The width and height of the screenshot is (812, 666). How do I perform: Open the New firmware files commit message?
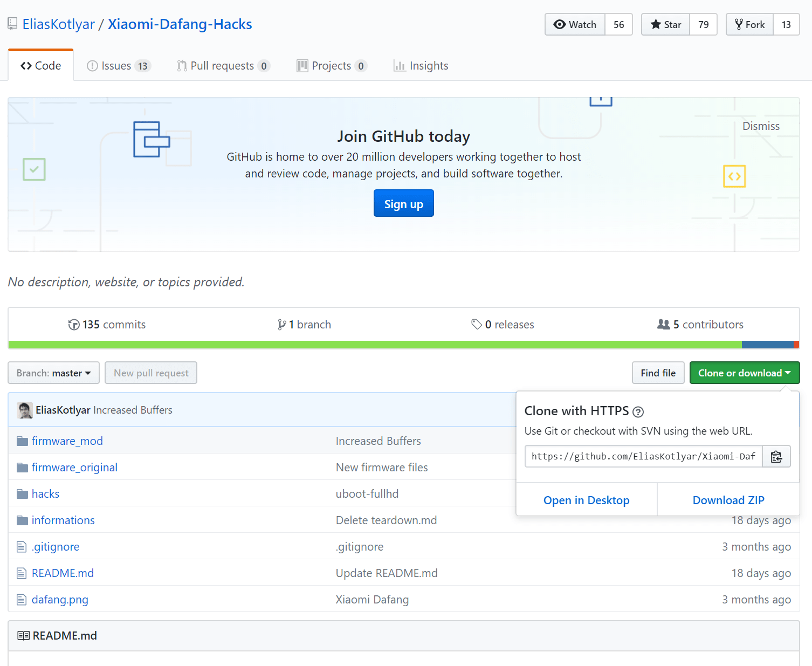382,468
